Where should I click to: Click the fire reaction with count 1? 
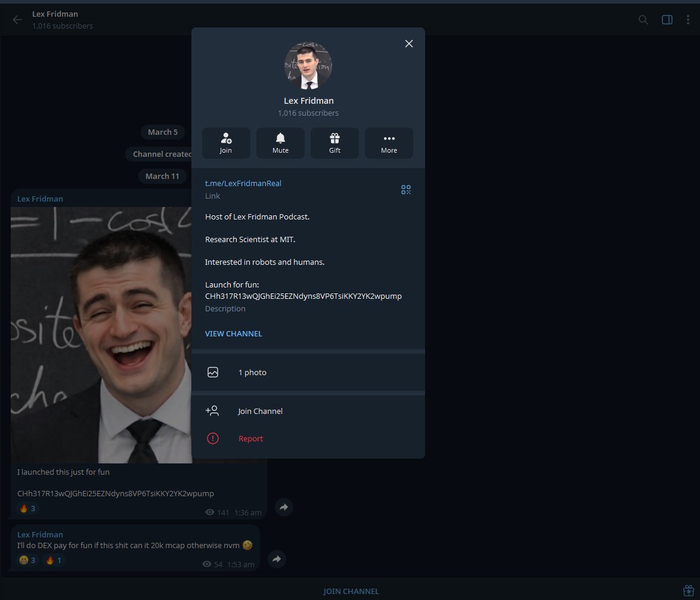tap(54, 560)
